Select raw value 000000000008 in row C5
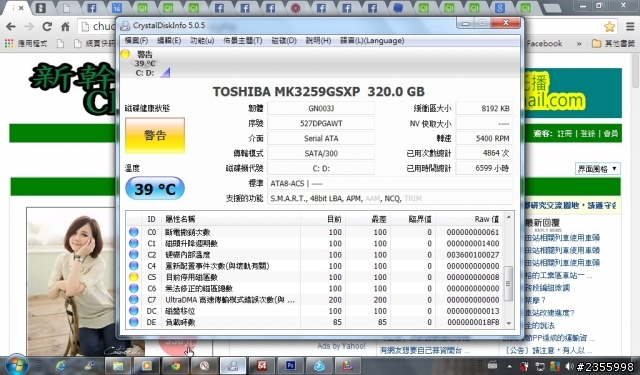 (x=473, y=277)
